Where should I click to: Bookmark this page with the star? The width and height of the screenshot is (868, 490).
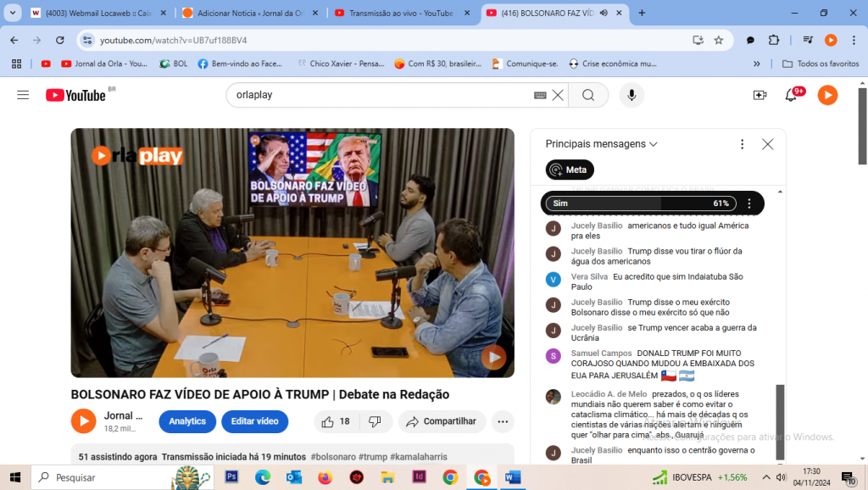coord(719,41)
